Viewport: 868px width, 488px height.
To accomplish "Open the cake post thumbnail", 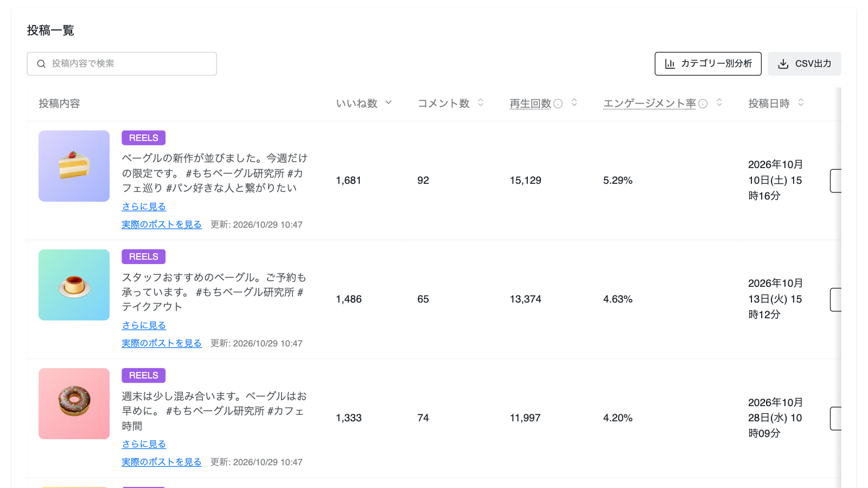I will 74,166.
